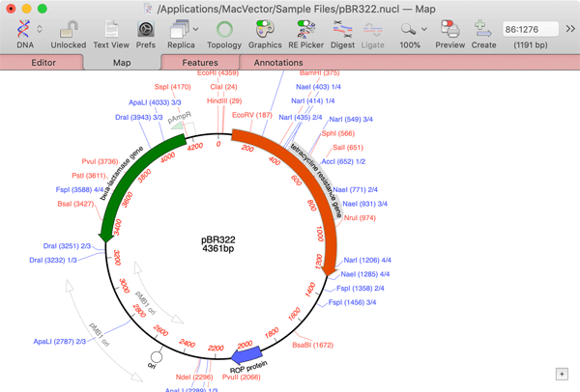This screenshot has height=392, width=580.
Task: Click ApaLI (2787) 2/3 label
Action: pos(60,342)
